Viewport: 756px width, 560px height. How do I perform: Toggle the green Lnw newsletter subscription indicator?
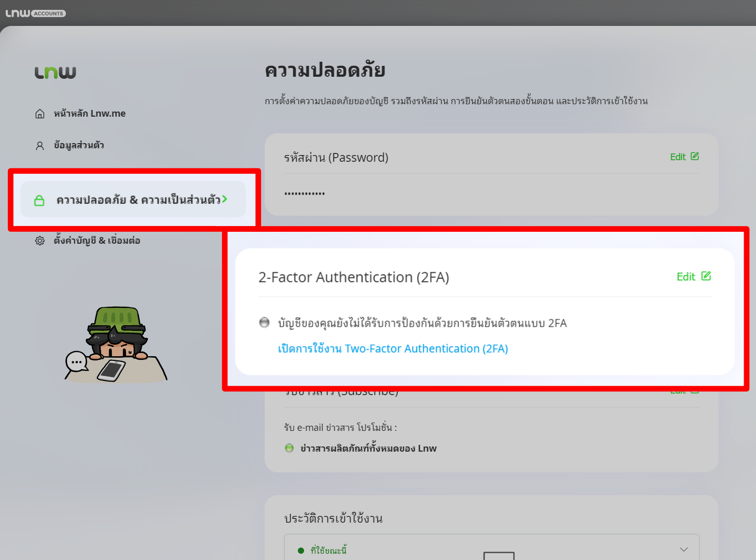pyautogui.click(x=290, y=448)
